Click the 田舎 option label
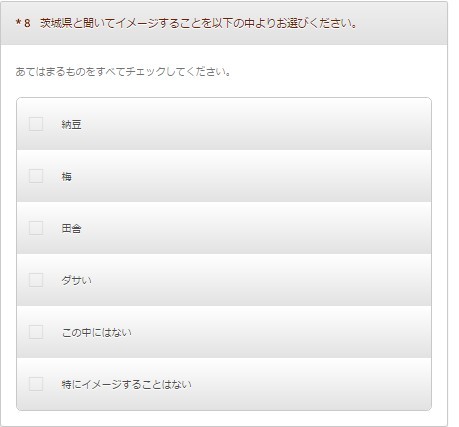 pyautogui.click(x=71, y=229)
